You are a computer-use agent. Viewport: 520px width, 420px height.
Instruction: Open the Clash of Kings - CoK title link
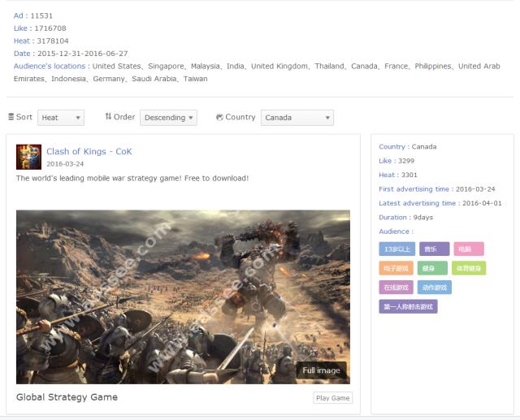tap(89, 151)
